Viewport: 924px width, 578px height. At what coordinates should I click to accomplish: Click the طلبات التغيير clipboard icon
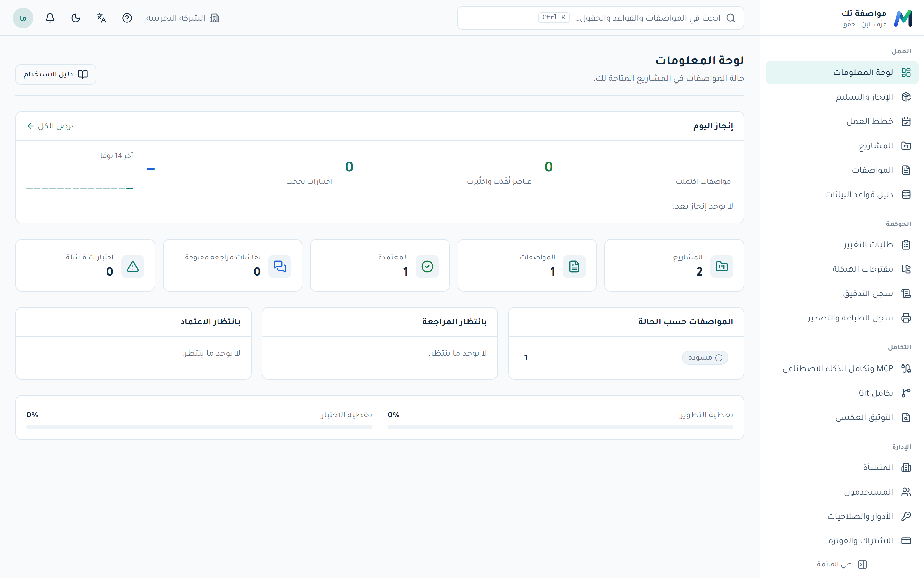point(906,245)
